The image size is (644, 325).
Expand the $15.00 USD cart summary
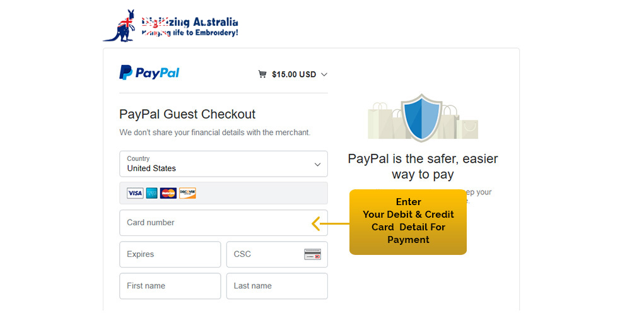tap(294, 74)
